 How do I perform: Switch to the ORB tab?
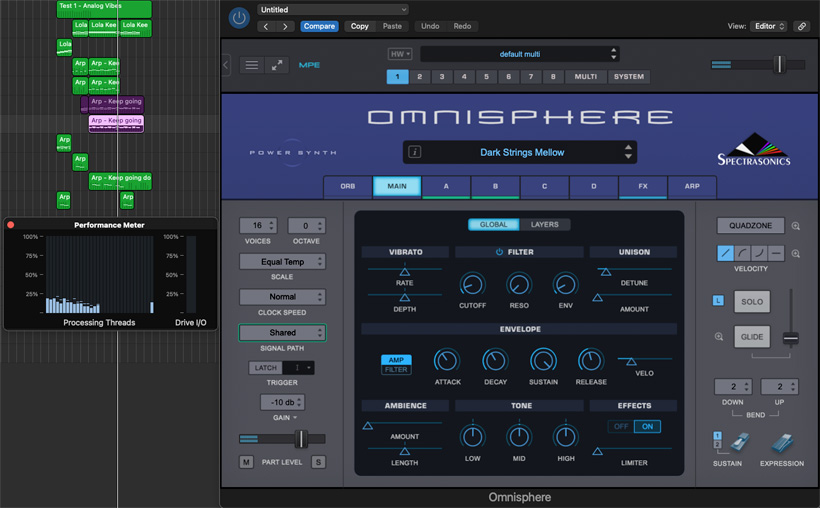tap(348, 186)
